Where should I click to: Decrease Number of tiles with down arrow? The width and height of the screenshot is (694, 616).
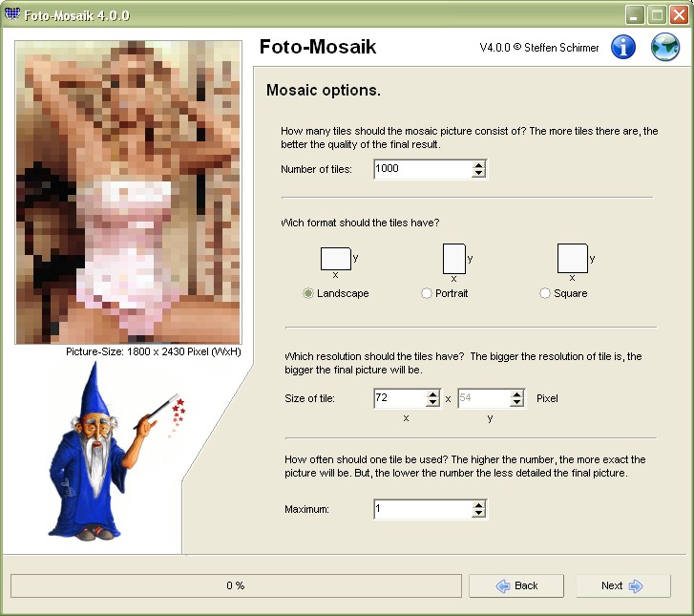[x=478, y=174]
